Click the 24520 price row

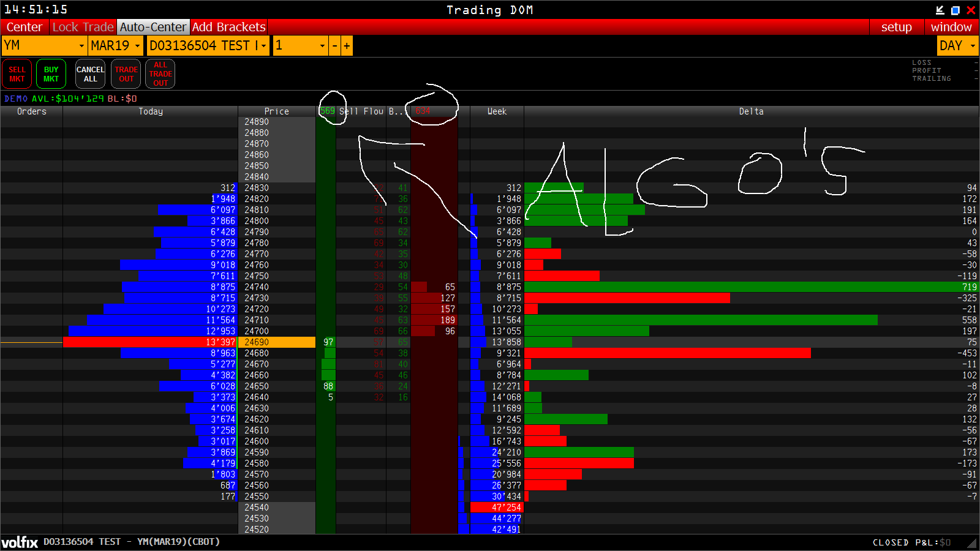(x=277, y=530)
